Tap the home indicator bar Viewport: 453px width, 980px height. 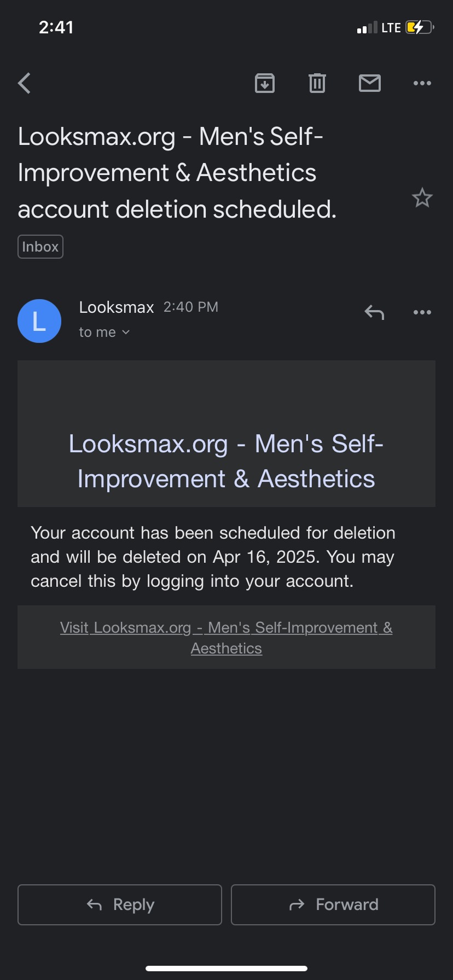pos(226,969)
